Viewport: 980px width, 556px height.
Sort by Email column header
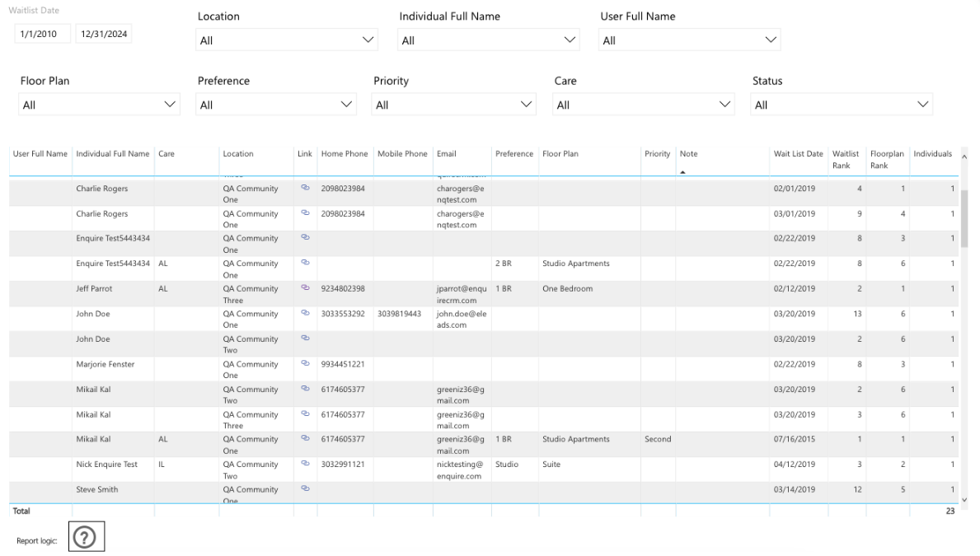tap(446, 154)
